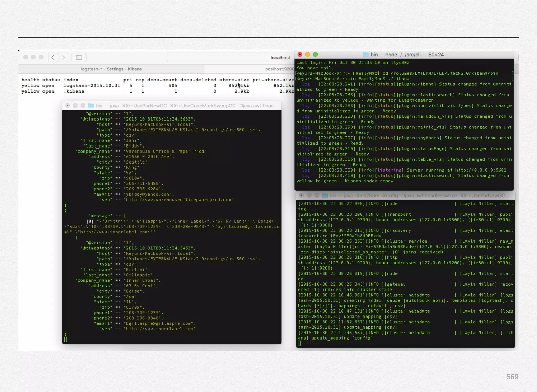
Task: Minimize the Xms256m elasticsearch terminal window
Action: pyautogui.click(x=309, y=195)
